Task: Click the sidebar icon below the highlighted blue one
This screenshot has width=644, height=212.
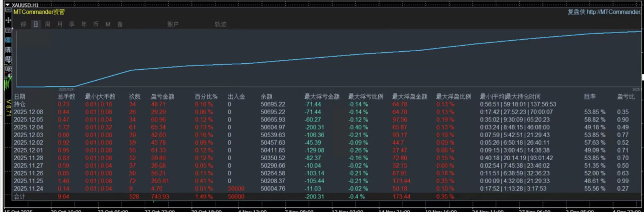Action: [x=8, y=50]
